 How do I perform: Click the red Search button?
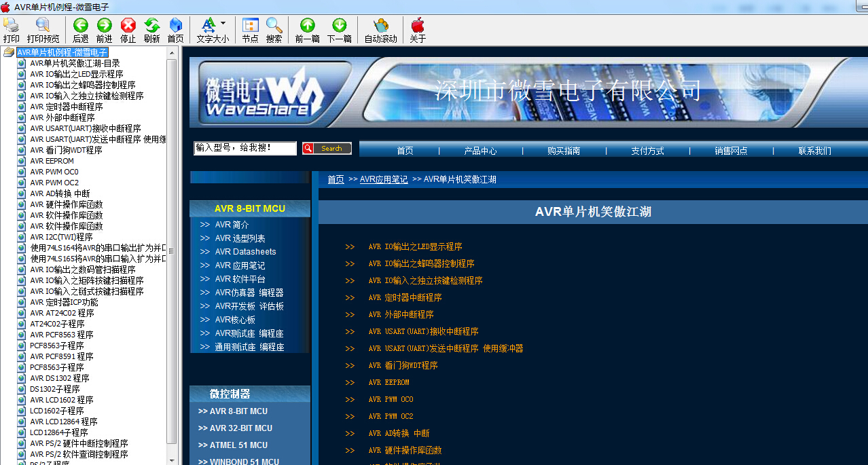327,149
